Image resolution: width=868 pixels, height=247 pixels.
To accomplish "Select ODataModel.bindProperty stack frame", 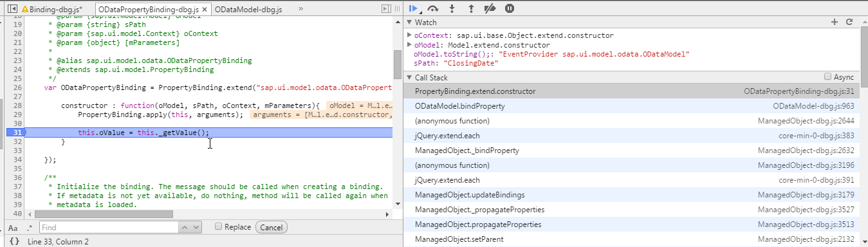I will click(x=633, y=106).
